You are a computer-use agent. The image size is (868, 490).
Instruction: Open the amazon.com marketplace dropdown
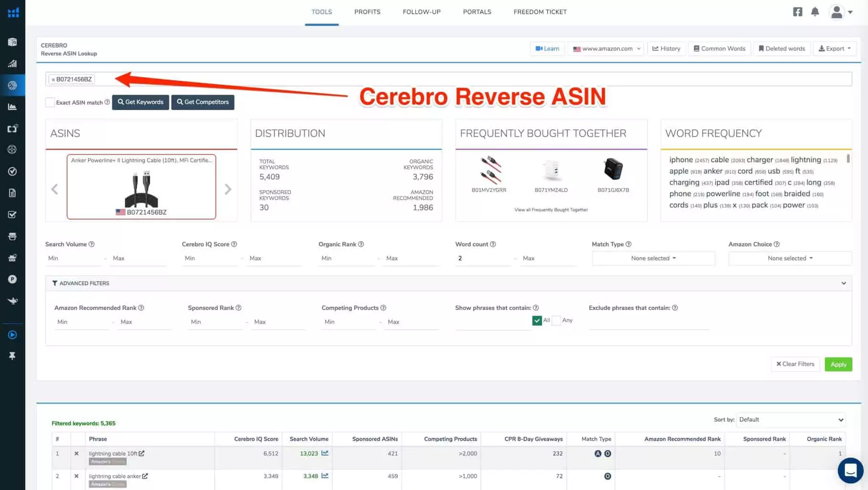606,48
